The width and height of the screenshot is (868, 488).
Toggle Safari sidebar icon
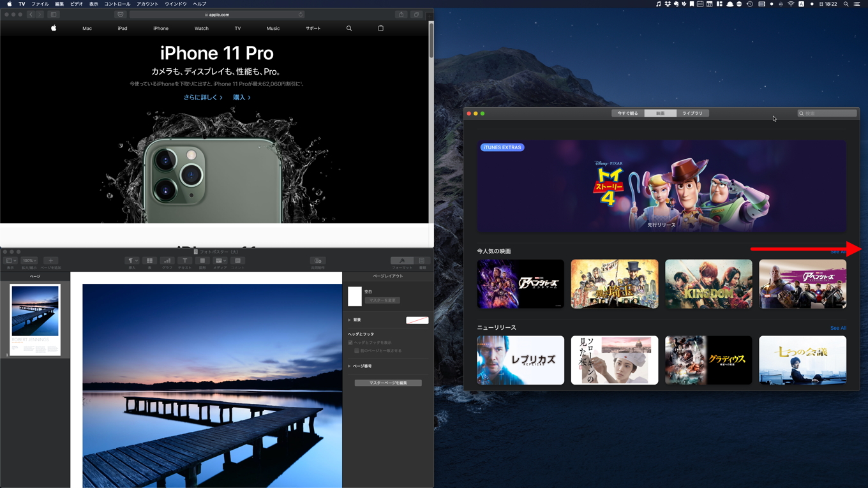(x=54, y=14)
